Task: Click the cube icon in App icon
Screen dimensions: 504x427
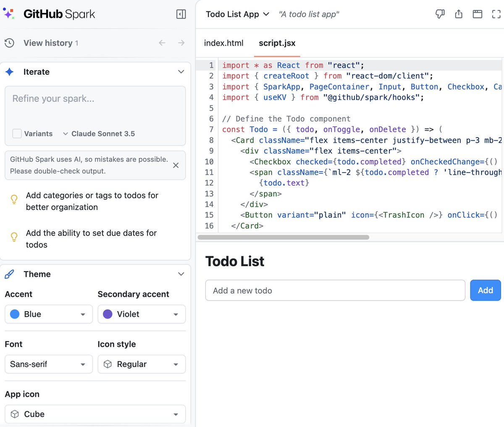Action: pyautogui.click(x=15, y=414)
